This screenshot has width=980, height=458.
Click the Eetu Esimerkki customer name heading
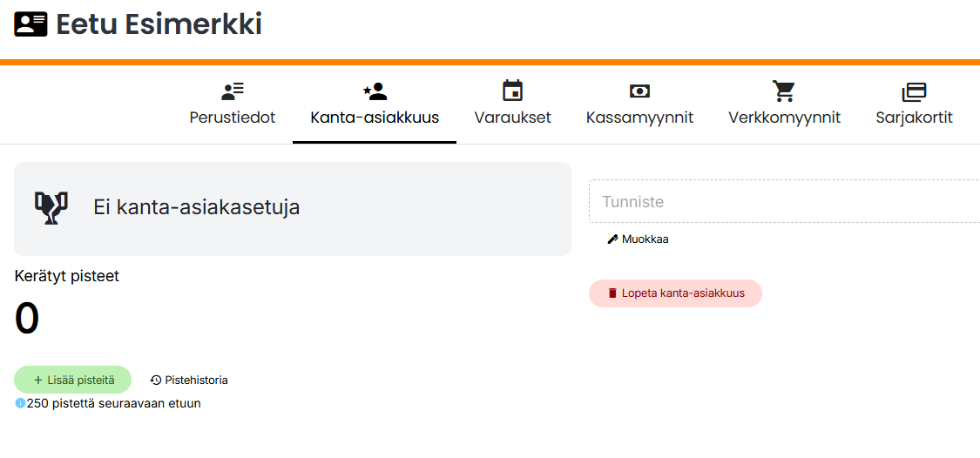159,24
